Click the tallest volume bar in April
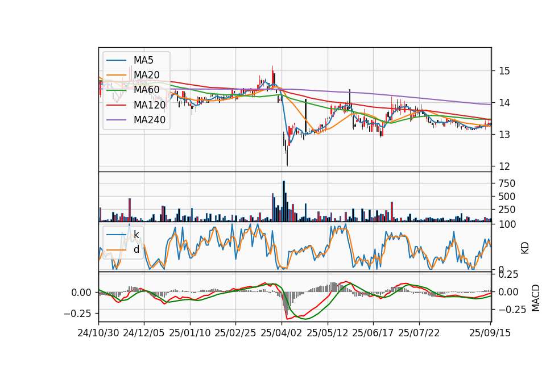The height and width of the screenshot is (392, 546). coord(284,201)
